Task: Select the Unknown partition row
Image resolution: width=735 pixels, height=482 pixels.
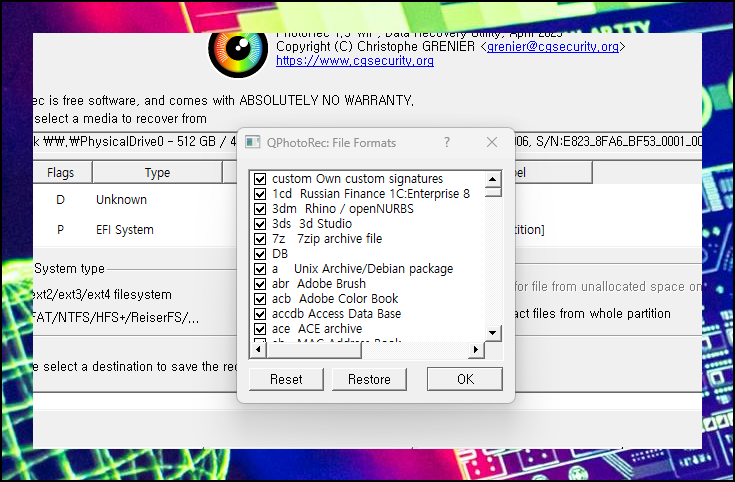Action: (368, 200)
